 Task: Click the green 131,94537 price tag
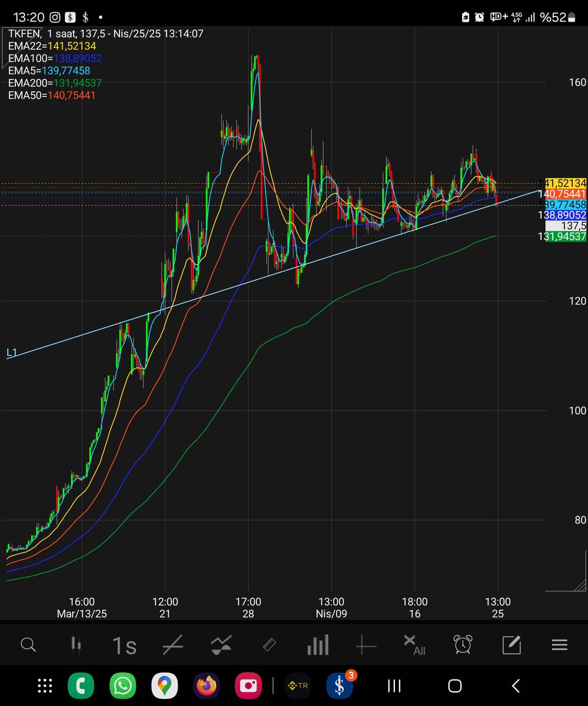(x=566, y=237)
